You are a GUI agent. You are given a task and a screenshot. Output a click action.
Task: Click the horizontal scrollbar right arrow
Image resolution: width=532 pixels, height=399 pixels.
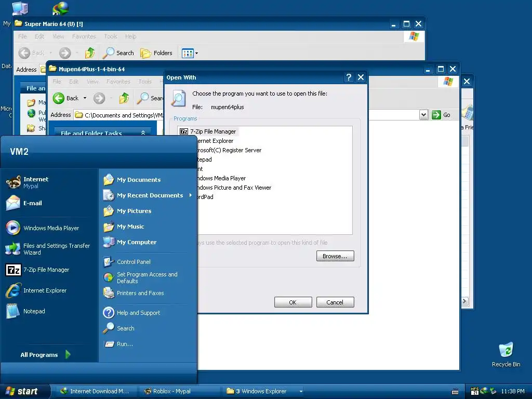tap(465, 301)
